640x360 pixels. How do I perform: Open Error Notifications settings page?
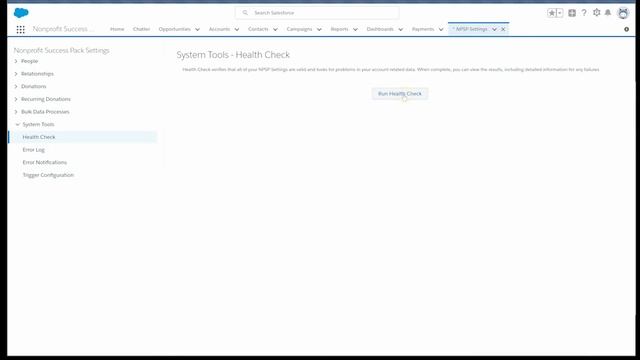45,162
